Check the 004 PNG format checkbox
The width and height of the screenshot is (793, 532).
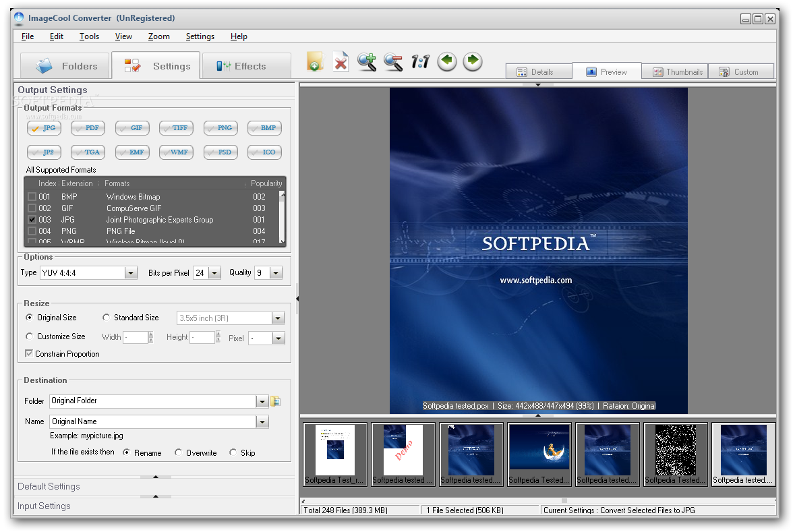click(x=32, y=231)
